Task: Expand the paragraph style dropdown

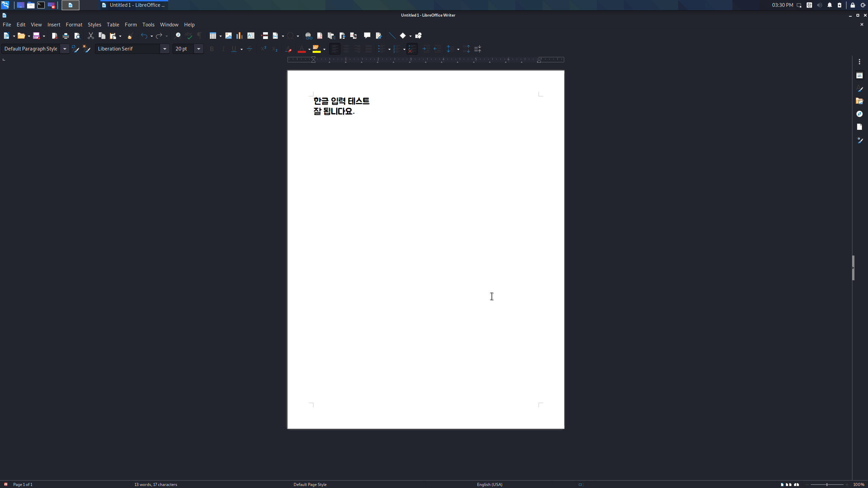Action: (x=64, y=49)
